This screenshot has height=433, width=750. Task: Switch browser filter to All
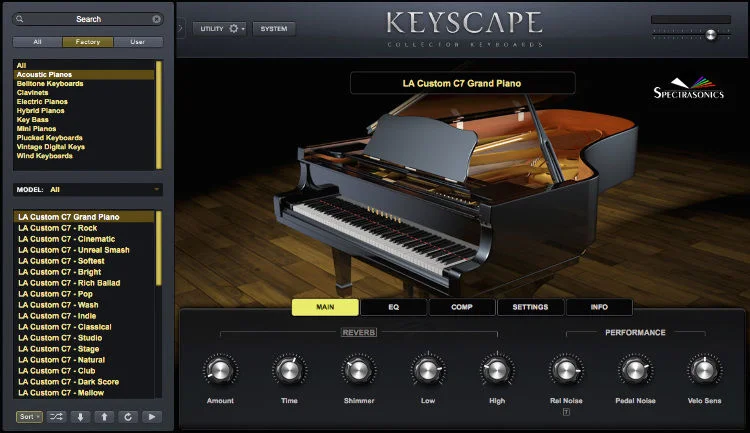click(37, 42)
